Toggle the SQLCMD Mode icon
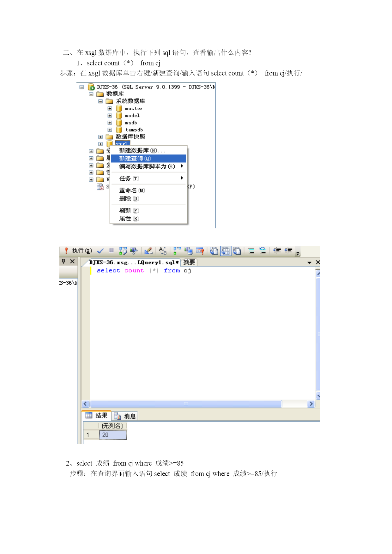This screenshot has height=554, width=392. point(200,251)
